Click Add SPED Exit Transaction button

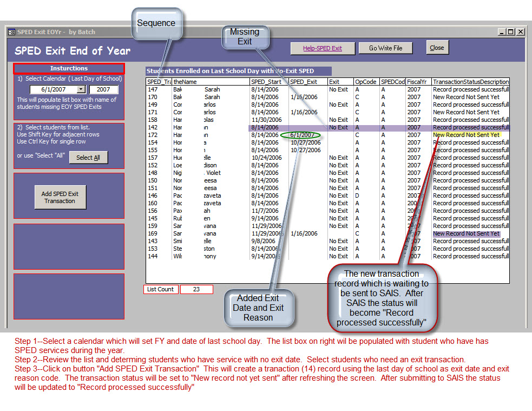coord(60,197)
